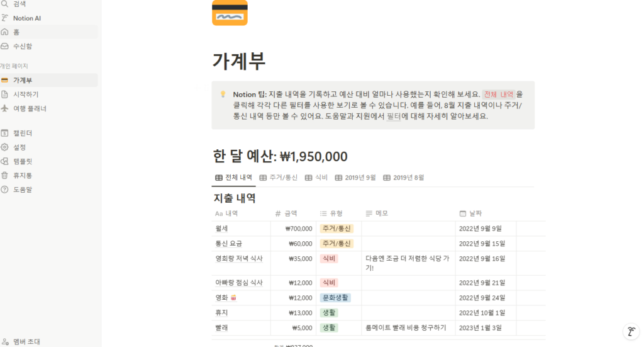This screenshot has height=347, width=644.
Task: Click the 지출 내역 database title
Action: [235, 198]
